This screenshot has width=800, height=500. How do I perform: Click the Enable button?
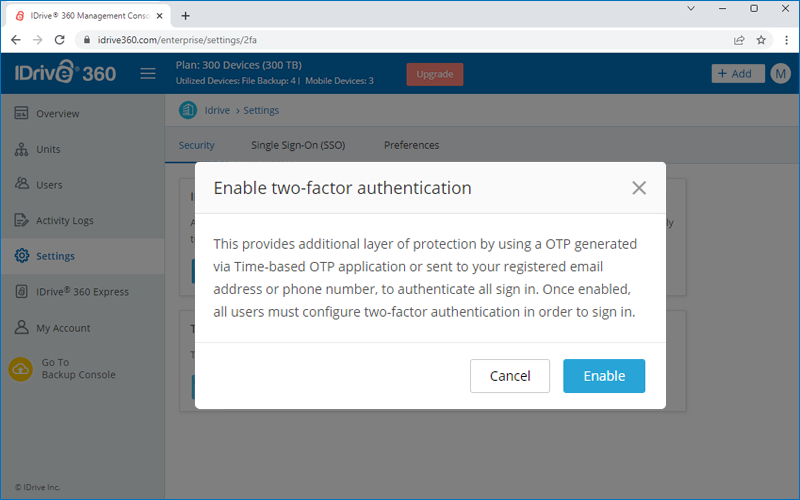pyautogui.click(x=604, y=376)
